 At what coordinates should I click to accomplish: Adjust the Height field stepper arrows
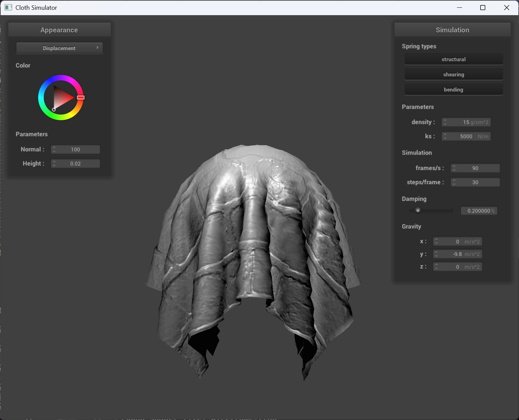(x=54, y=163)
